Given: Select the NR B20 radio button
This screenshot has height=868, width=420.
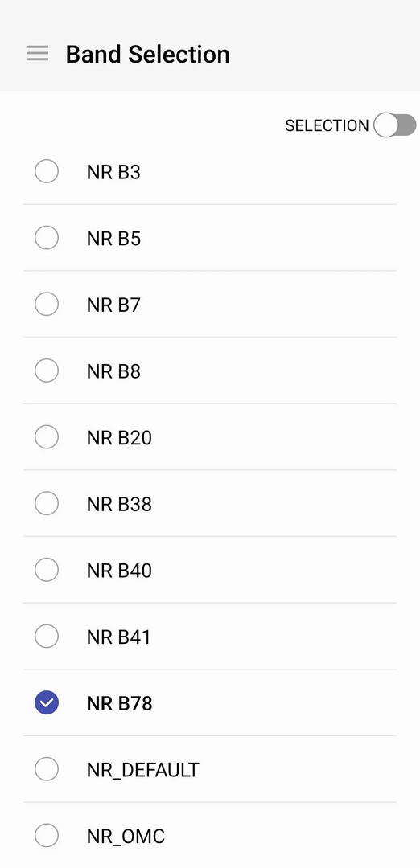Looking at the screenshot, I should 47,436.
